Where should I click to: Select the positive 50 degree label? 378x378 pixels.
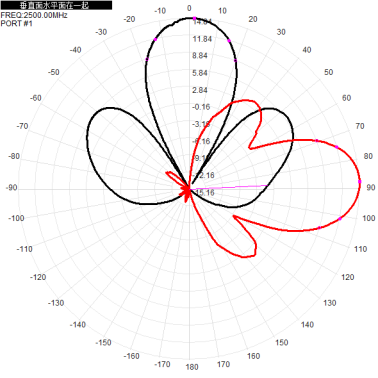328,72
